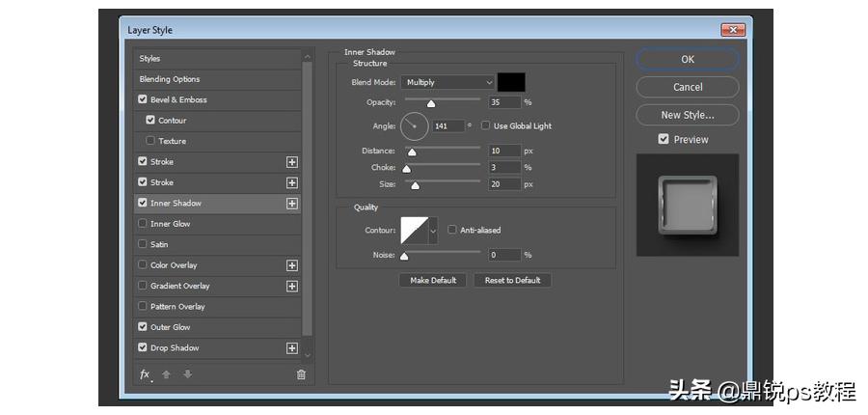Viewport: 868px width, 415px height.
Task: Expand the Contour picker arrow
Action: 433,230
